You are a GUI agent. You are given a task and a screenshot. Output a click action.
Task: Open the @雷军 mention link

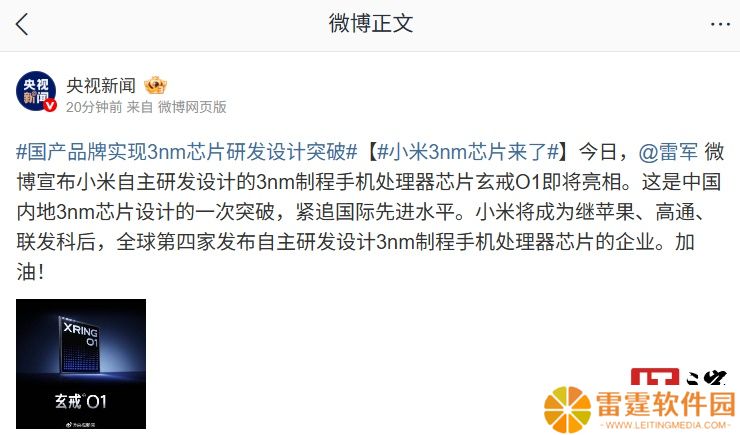click(x=668, y=152)
